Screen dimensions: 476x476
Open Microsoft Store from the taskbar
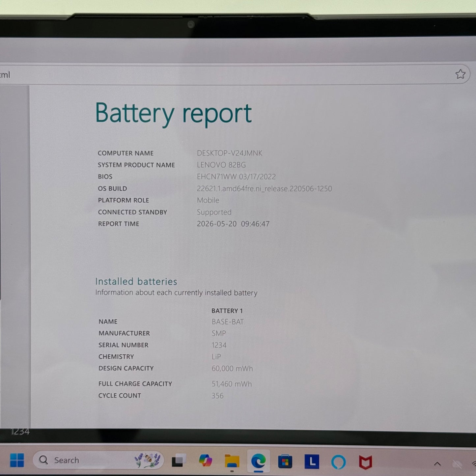click(x=285, y=461)
